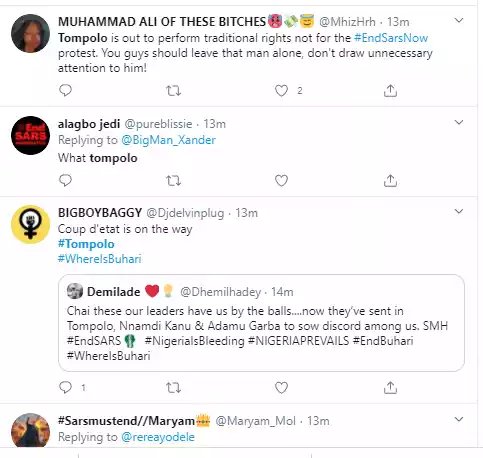483x458 pixels.
Task: Open more options chevron on Maryam's tweet
Action: 459,419
